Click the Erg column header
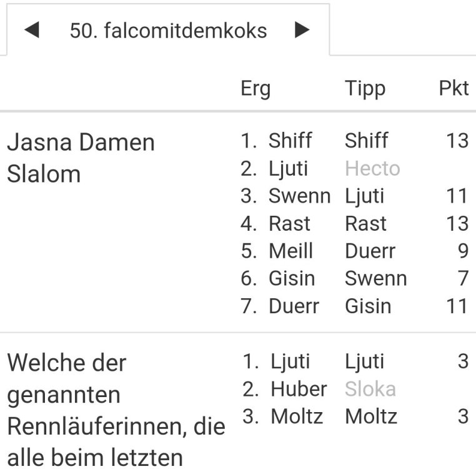Screen dimensions: 476x469 pos(255,89)
